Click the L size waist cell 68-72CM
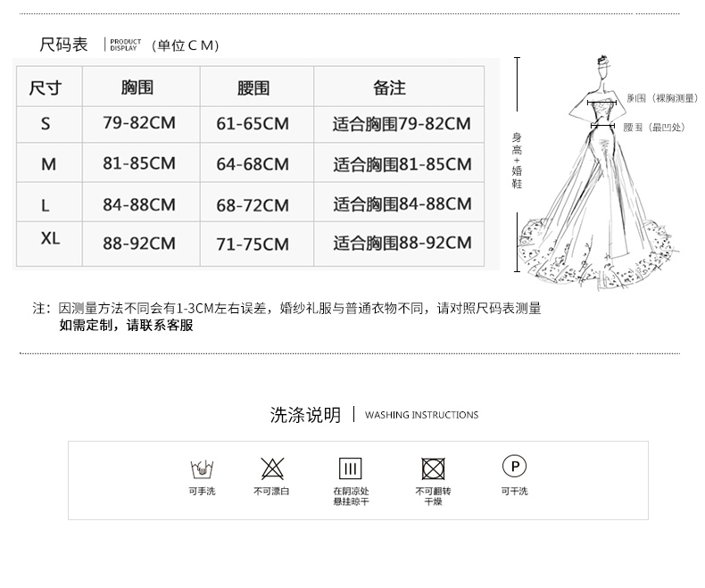705x588 pixels. pyautogui.click(x=253, y=205)
